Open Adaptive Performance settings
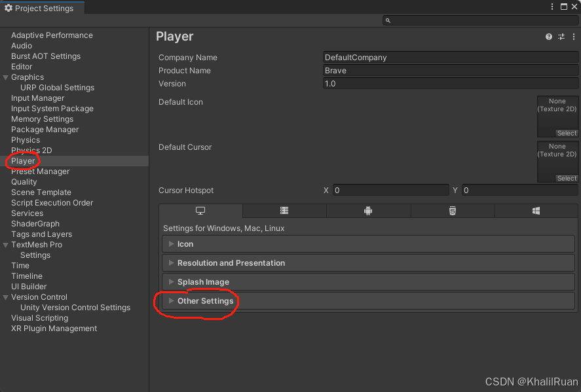 click(52, 35)
